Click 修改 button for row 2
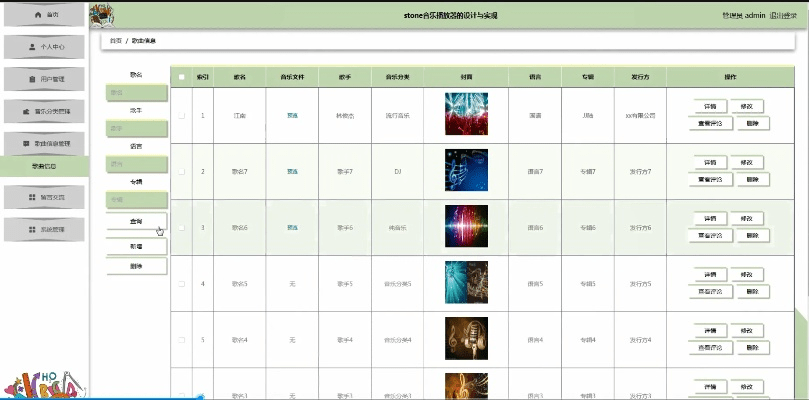 click(746, 162)
